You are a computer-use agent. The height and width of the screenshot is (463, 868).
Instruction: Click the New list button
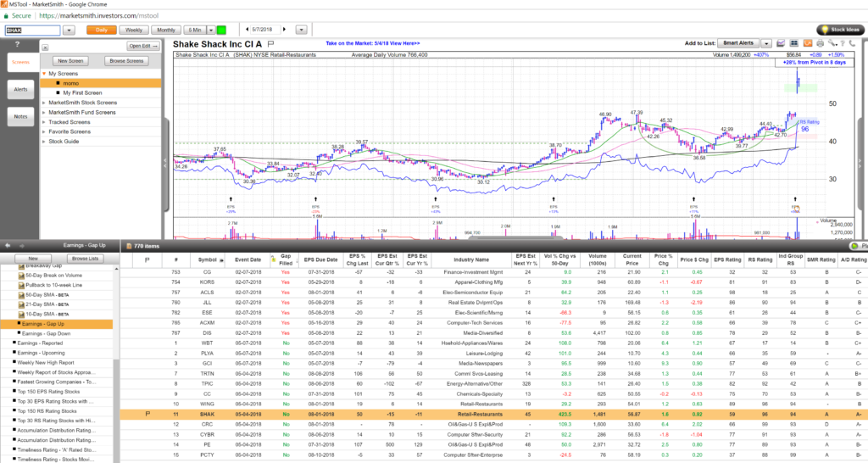(x=33, y=258)
